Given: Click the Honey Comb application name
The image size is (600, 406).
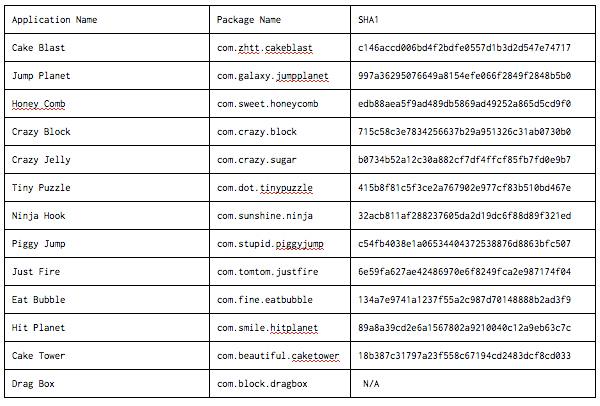Looking at the screenshot, I should pyautogui.click(x=38, y=103).
